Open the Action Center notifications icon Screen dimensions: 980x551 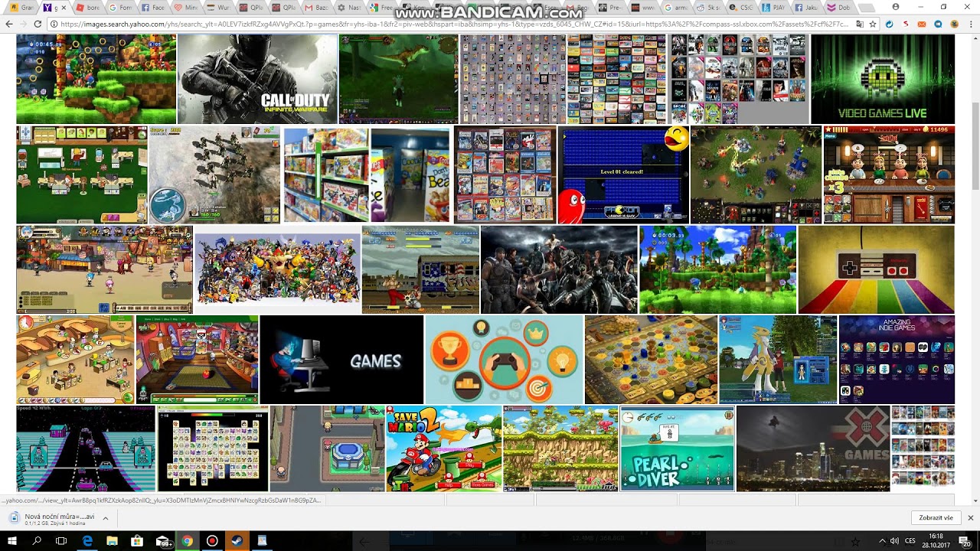pos(965,541)
